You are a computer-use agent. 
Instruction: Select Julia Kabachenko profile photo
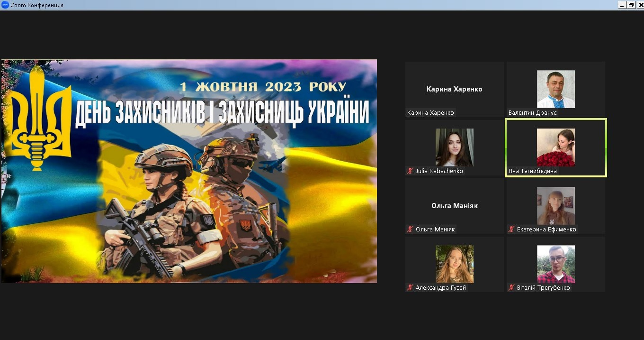click(x=455, y=147)
